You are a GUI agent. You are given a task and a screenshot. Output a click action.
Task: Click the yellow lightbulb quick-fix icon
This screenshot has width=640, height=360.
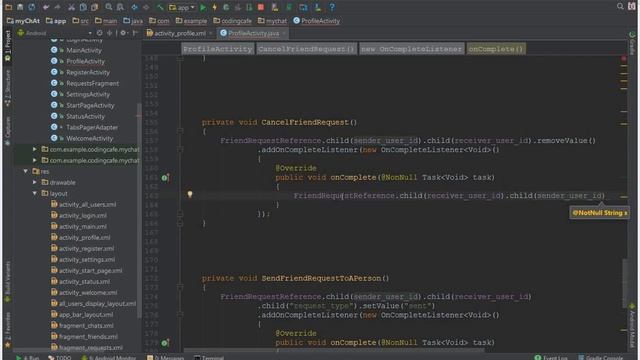tap(190, 194)
